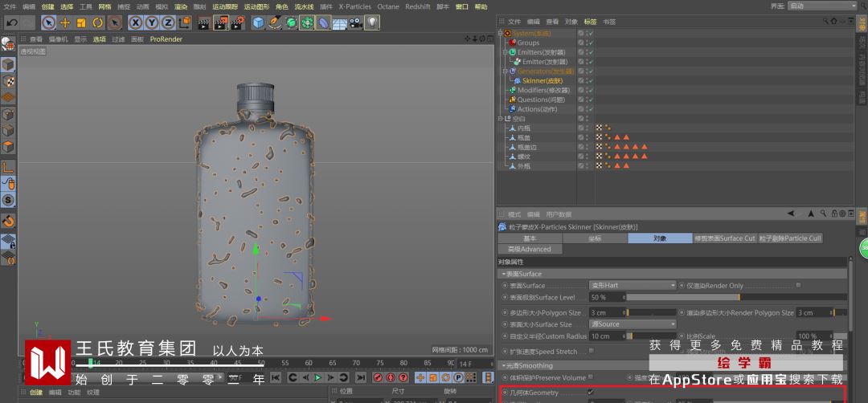Open the Surface Size Source dropdown
Screen dimensions: 868x403
[633, 324]
